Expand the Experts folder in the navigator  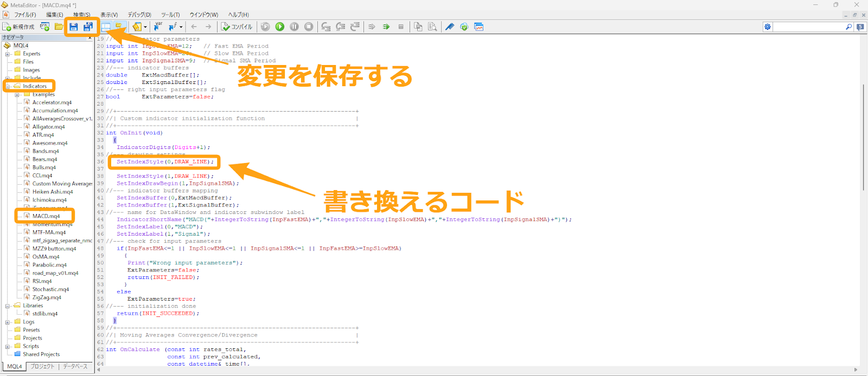point(8,54)
